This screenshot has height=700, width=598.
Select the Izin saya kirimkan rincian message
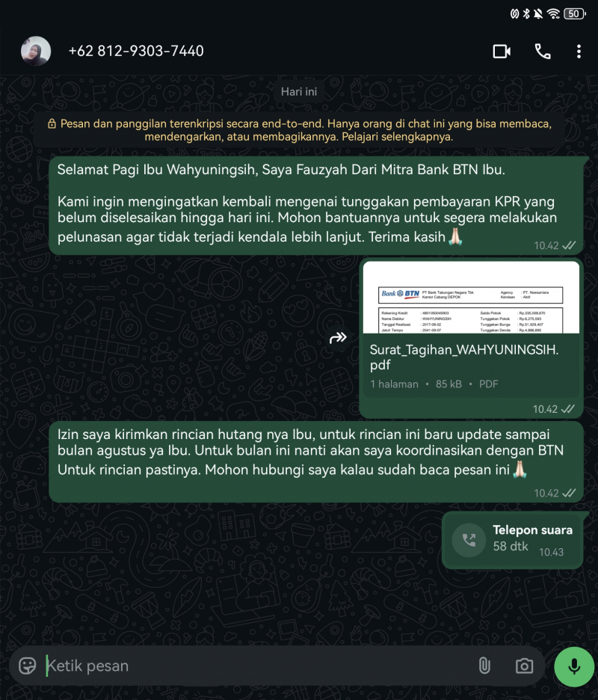(x=316, y=461)
